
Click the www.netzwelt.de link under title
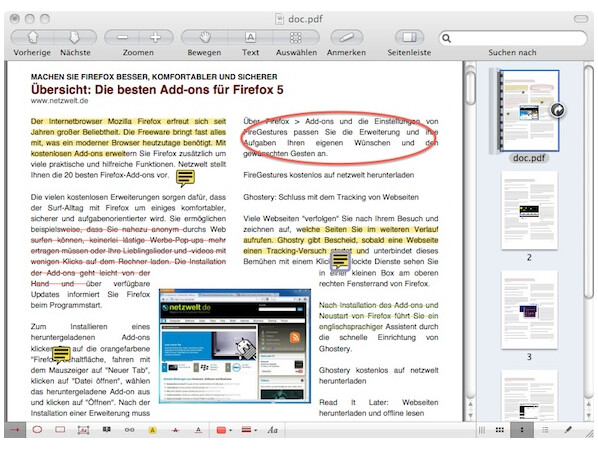click(x=59, y=101)
